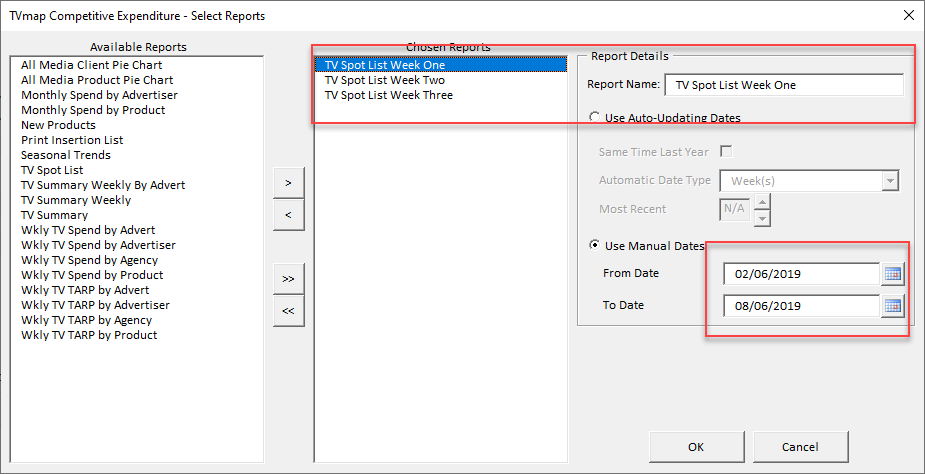Dismiss dialog with the Cancel button
Image resolution: width=925 pixels, height=474 pixels.
[801, 447]
